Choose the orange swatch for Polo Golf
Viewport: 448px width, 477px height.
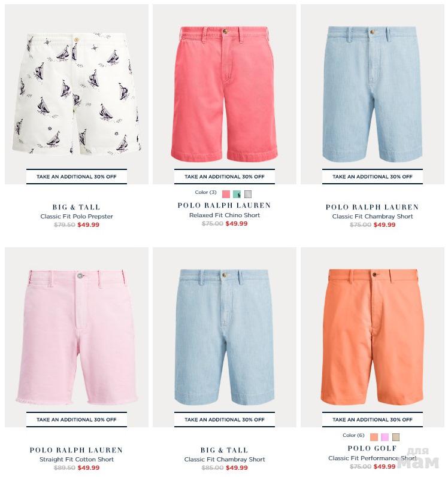[374, 437]
